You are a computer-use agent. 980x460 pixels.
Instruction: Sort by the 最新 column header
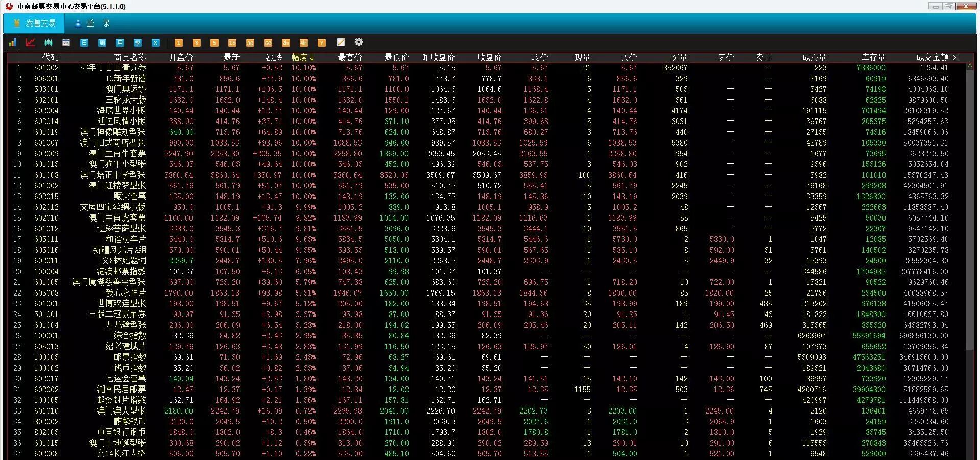tap(231, 57)
